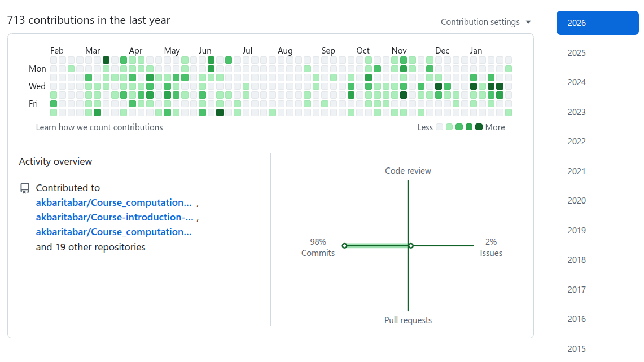Show contributions for 2020
This screenshot has width=644, height=362.
pyautogui.click(x=577, y=201)
